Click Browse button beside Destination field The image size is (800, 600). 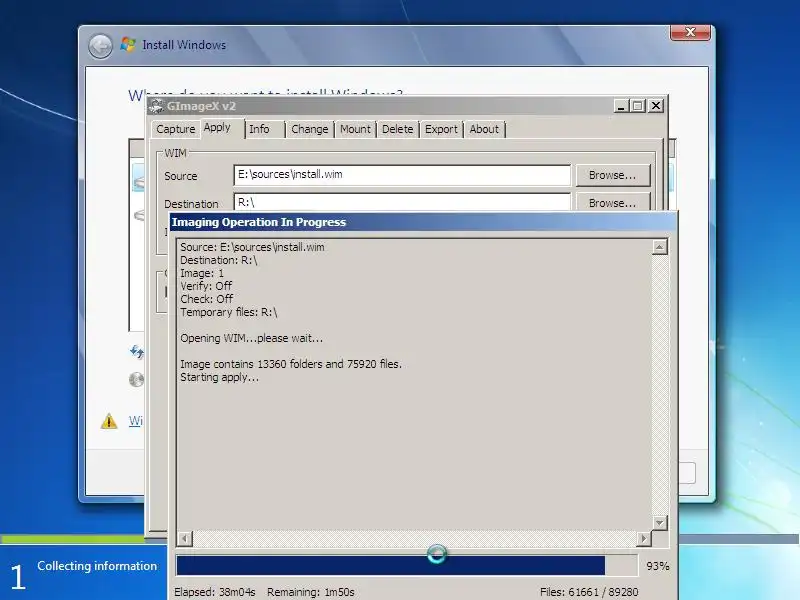[x=613, y=202]
